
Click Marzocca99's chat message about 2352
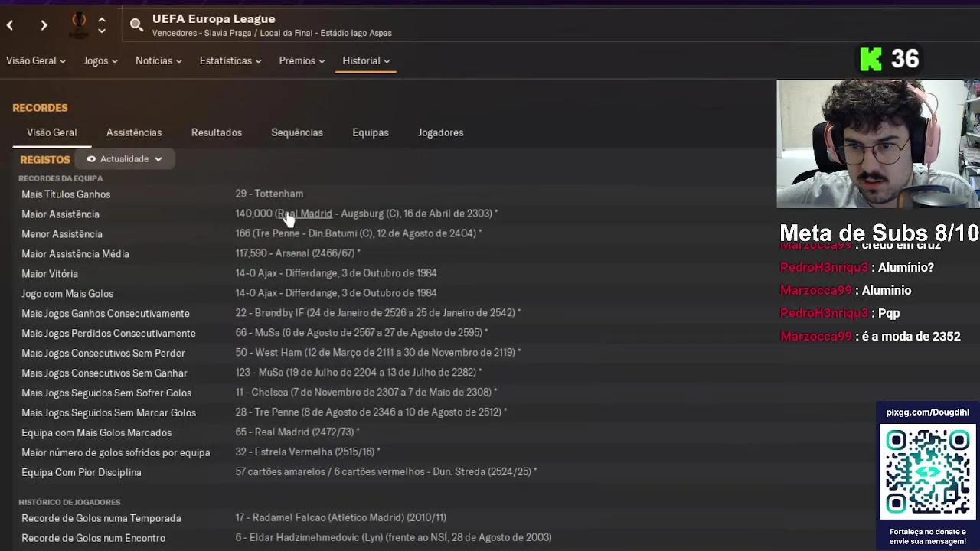(x=870, y=336)
